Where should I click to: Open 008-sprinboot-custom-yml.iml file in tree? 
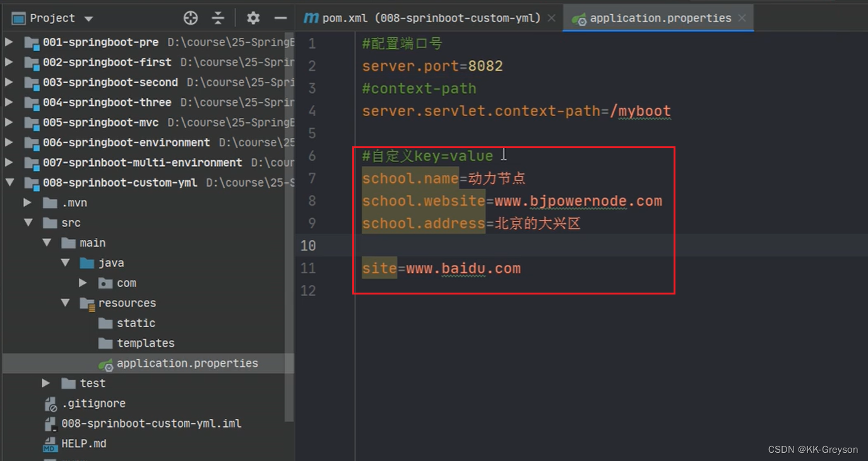(x=151, y=424)
